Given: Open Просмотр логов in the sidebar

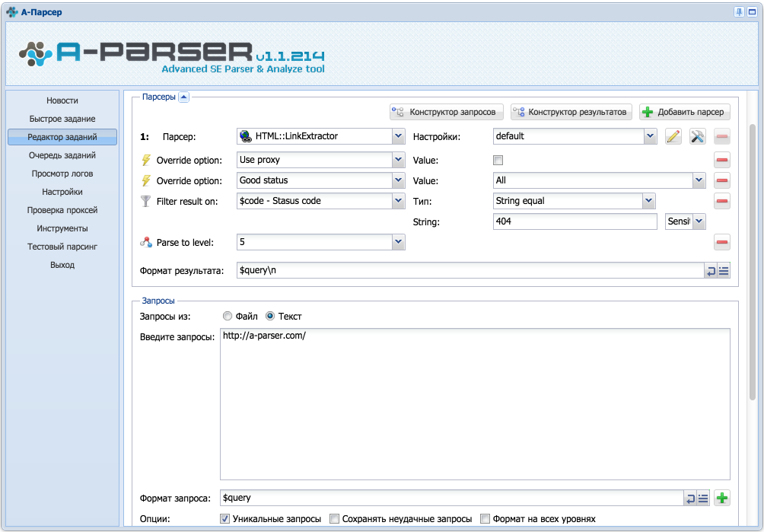Looking at the screenshot, I should 62,174.
